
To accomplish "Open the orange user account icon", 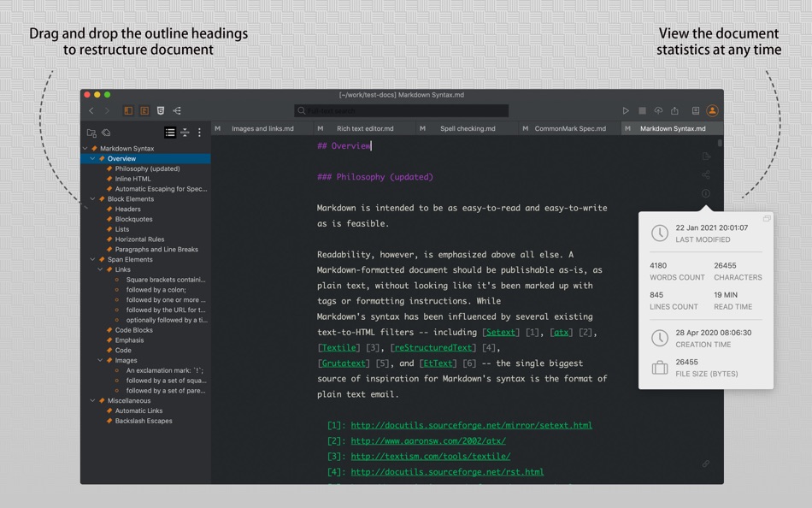I will pos(713,110).
